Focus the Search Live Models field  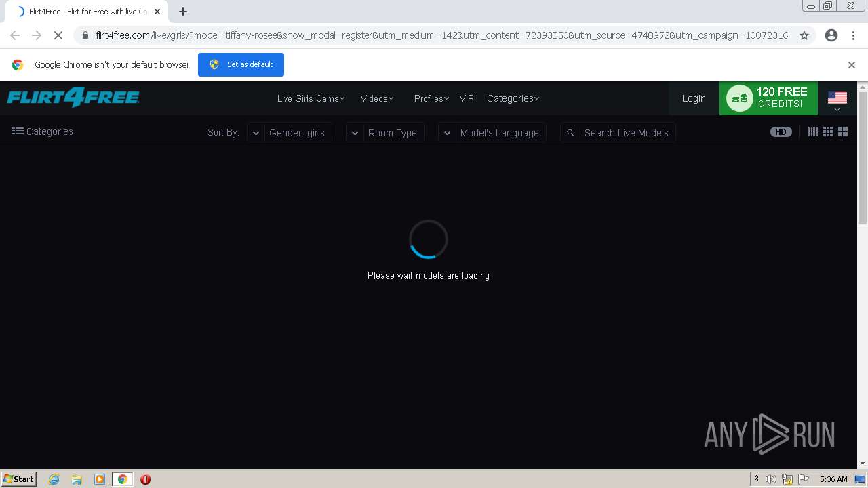tap(626, 133)
